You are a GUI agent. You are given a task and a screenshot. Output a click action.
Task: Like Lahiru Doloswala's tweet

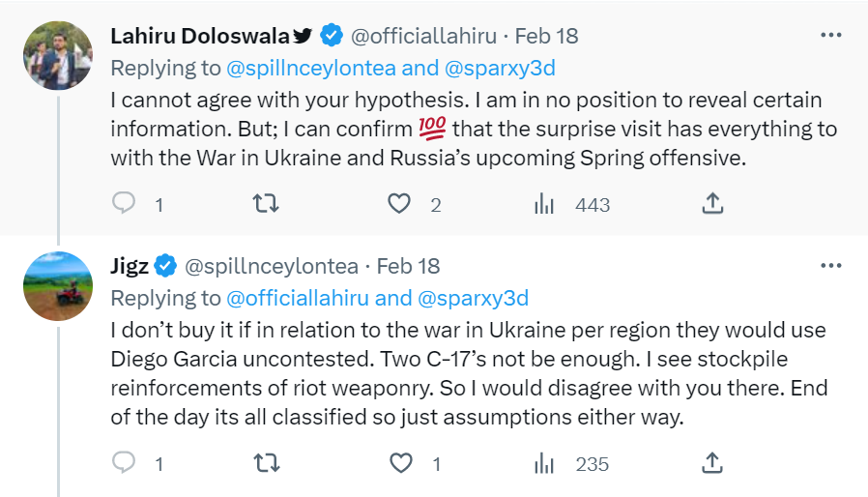(x=399, y=204)
